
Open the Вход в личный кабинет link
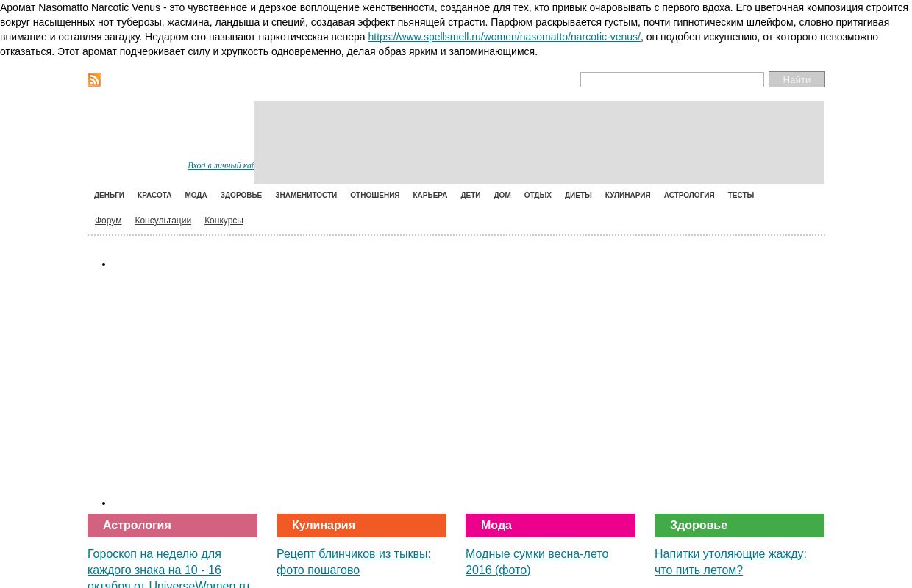[221, 165]
